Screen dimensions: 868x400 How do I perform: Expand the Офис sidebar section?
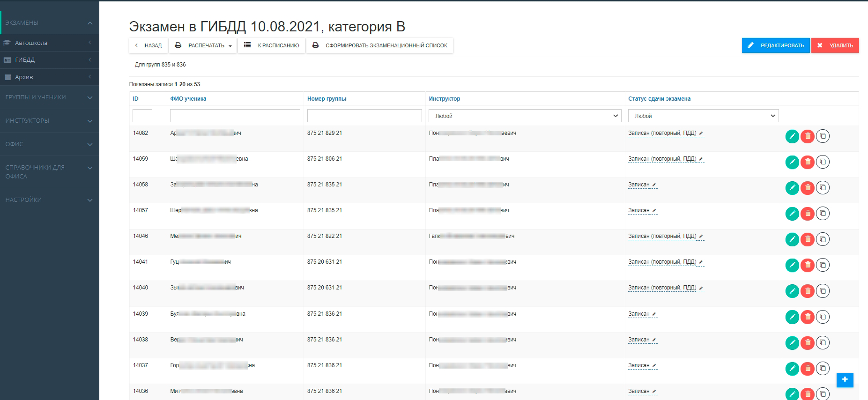click(x=49, y=144)
